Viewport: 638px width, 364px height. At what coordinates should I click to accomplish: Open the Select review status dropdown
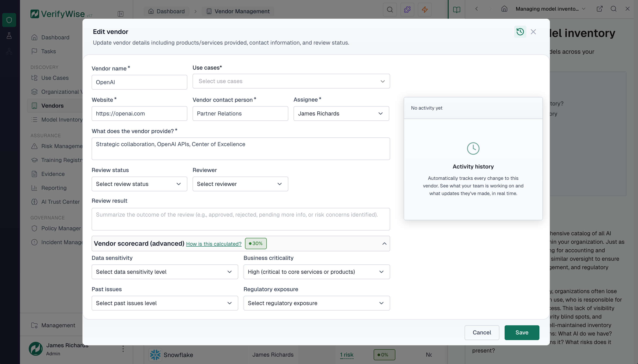click(x=139, y=184)
